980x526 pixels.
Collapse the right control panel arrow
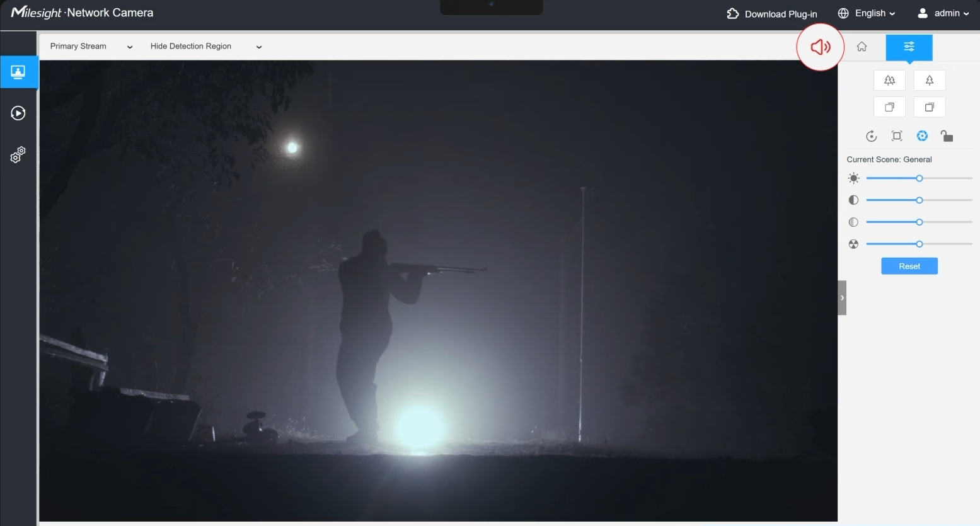point(842,297)
